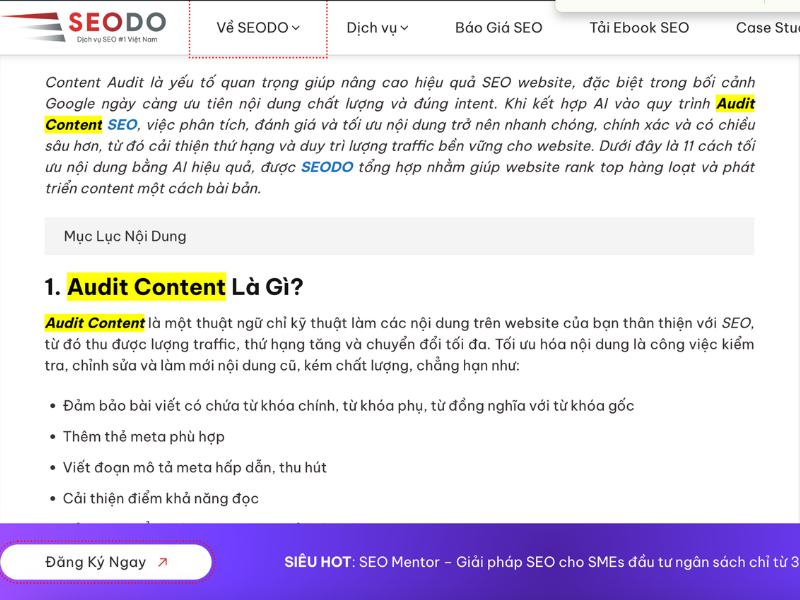The image size is (800, 600).
Task: Click the SIÊU HOT SEO Mentor banner text
Action: tap(542, 562)
